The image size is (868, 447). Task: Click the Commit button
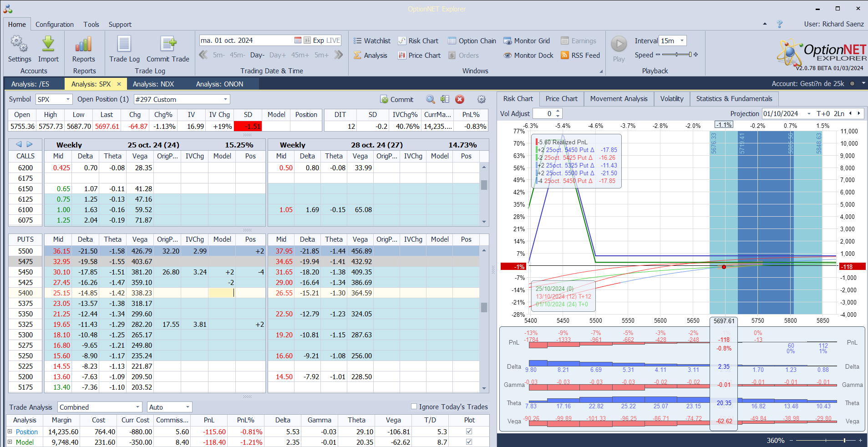click(397, 99)
